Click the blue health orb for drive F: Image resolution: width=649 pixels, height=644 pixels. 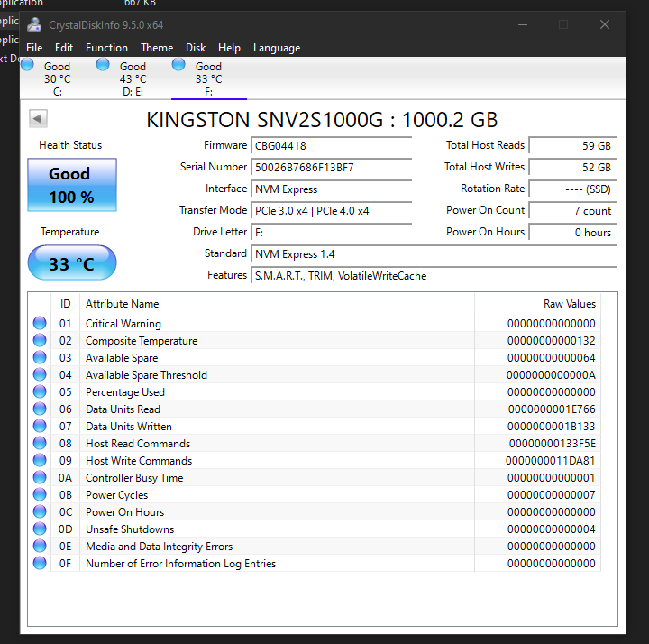[x=178, y=65]
